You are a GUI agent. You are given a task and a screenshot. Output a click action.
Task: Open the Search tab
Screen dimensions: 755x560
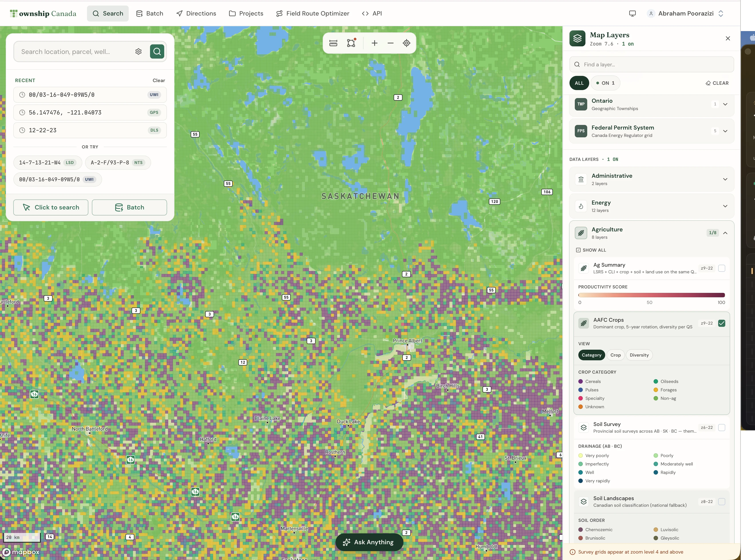108,14
